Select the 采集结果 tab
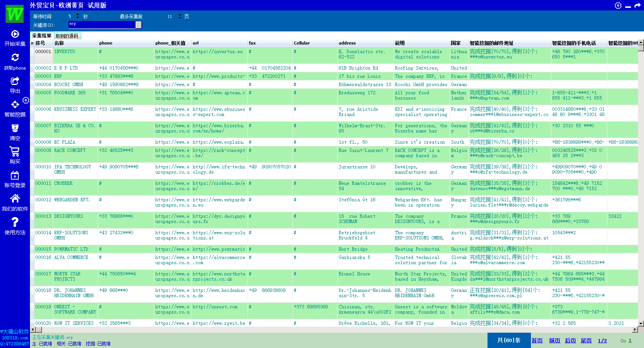Screen dimensions: 644x348 point(42,36)
